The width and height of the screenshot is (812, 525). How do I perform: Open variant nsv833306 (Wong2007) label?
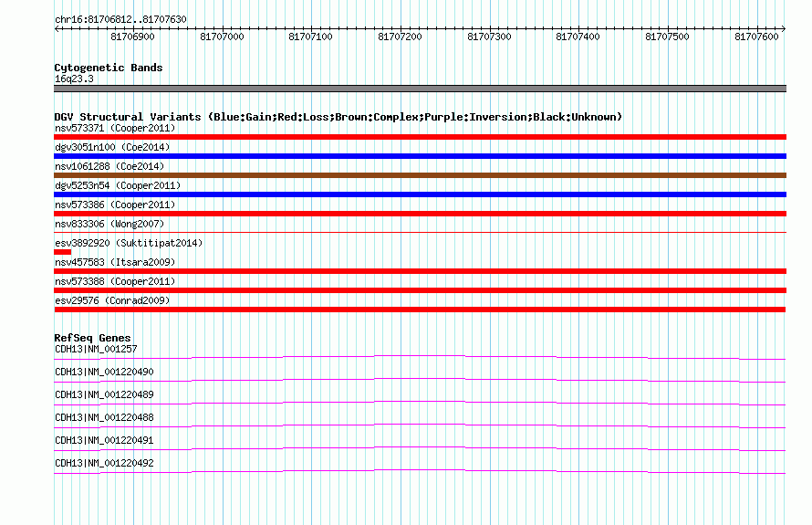[109, 224]
